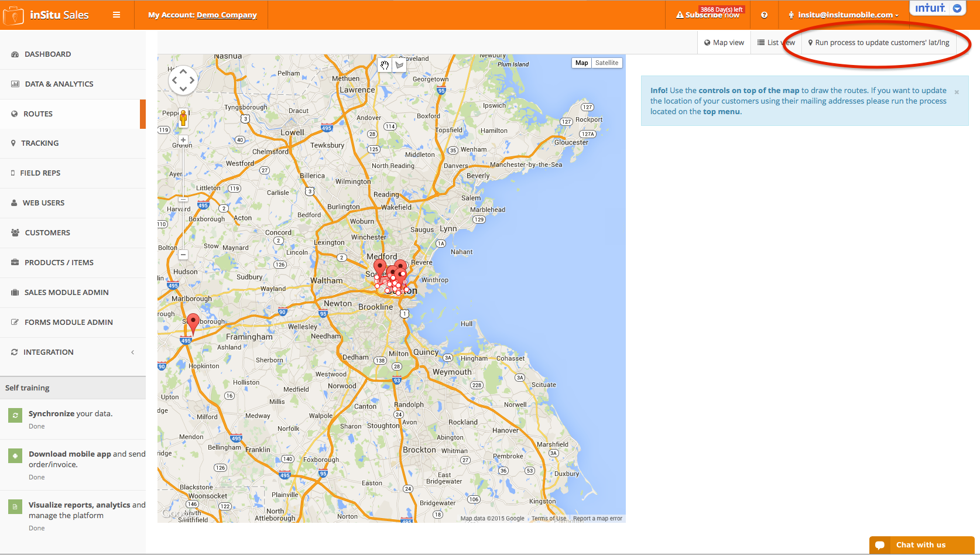Image resolution: width=980 pixels, height=555 pixels.
Task: Go to Tracking in the sidebar
Action: [x=40, y=143]
